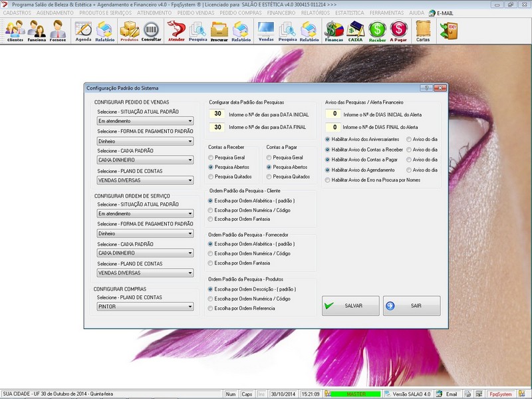Open the Cartas scroll icon

(x=423, y=31)
